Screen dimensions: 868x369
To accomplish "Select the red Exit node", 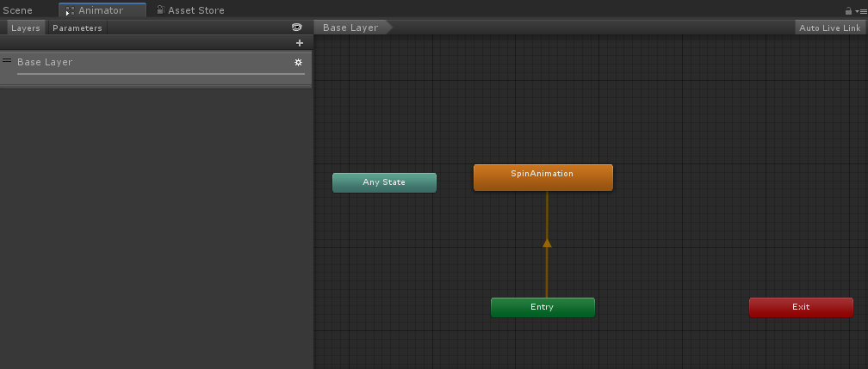I will pos(801,307).
